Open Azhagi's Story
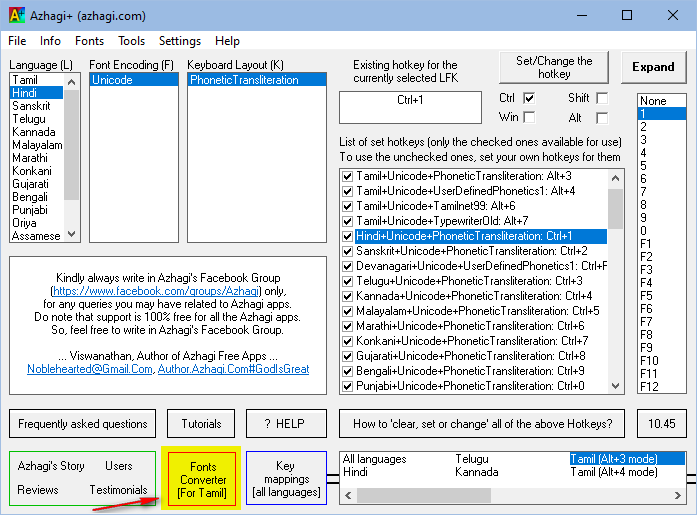This screenshot has width=697, height=515. coord(51,466)
